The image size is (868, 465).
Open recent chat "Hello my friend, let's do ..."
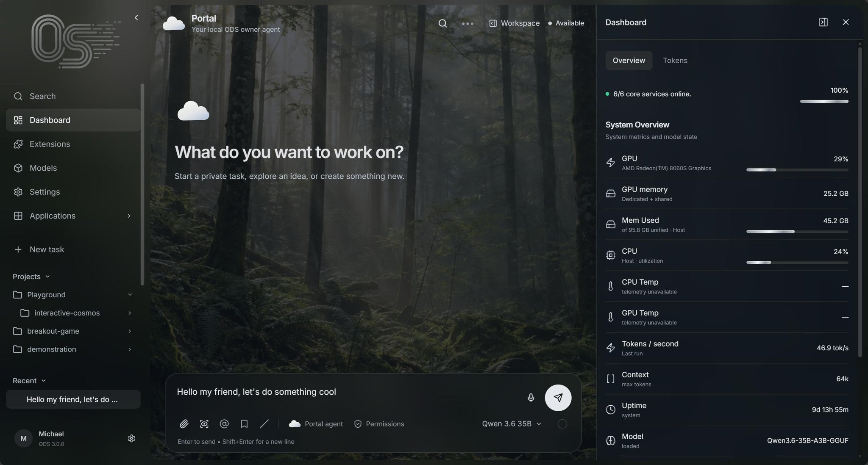pos(73,399)
